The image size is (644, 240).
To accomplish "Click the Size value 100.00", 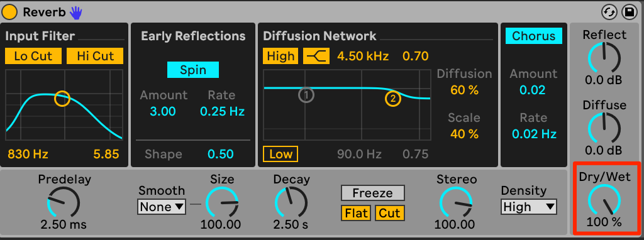I will coord(221,224).
